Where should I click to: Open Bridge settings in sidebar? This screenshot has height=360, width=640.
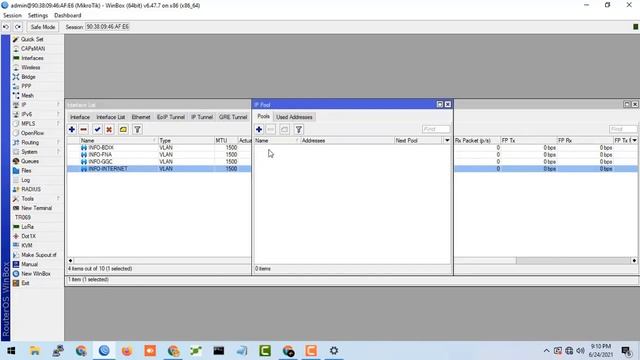tap(28, 77)
